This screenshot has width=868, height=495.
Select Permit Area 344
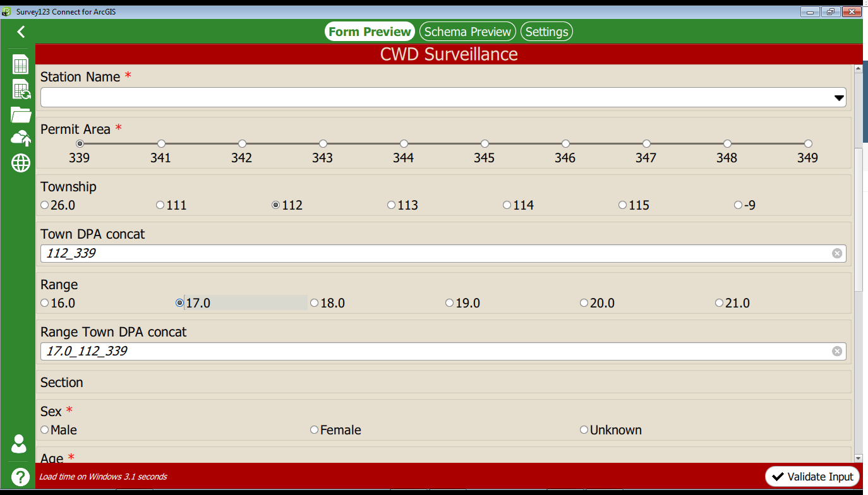pos(404,144)
